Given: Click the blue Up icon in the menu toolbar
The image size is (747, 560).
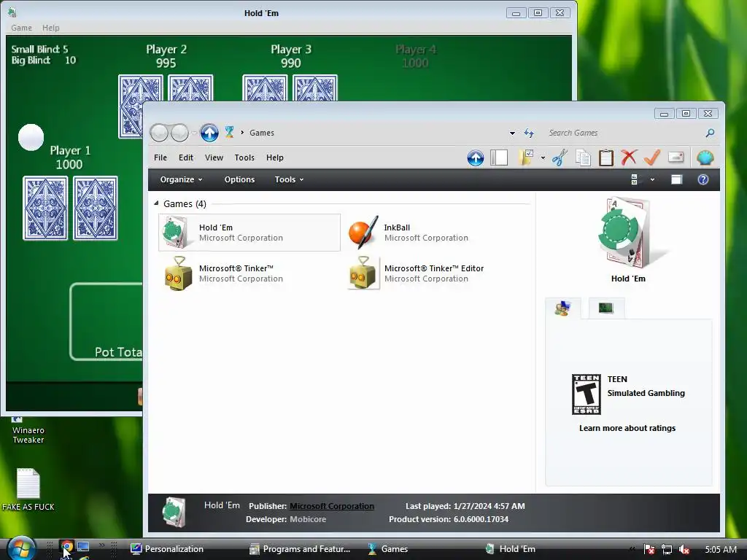Looking at the screenshot, I should [x=475, y=157].
